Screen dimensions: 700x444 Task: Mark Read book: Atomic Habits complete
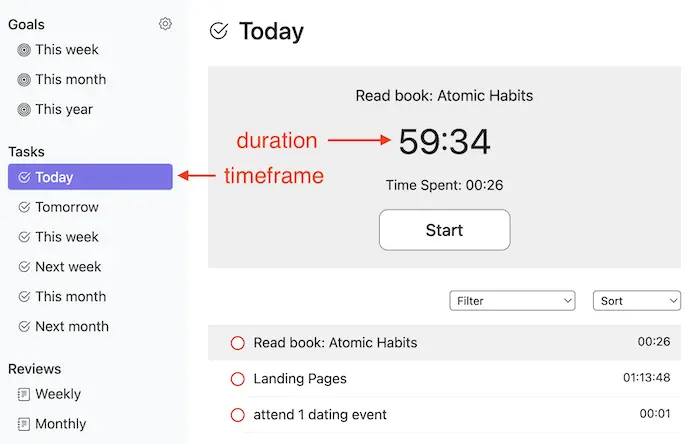point(237,343)
